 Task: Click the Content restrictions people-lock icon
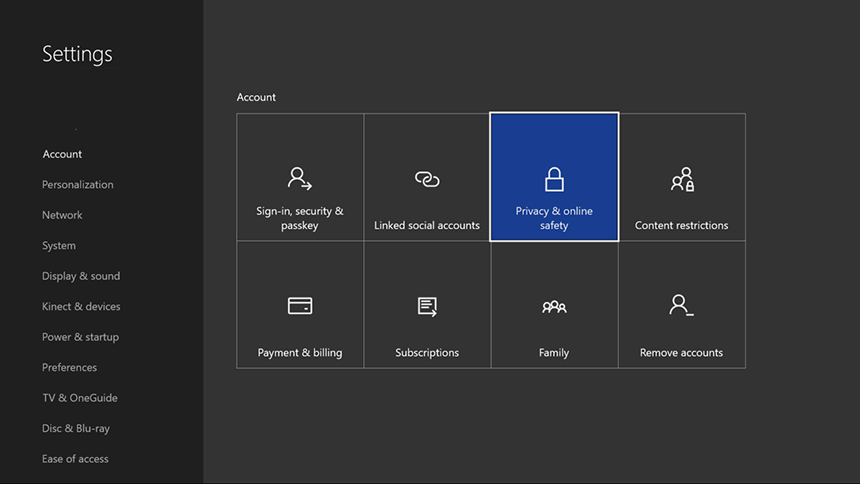coord(682,179)
